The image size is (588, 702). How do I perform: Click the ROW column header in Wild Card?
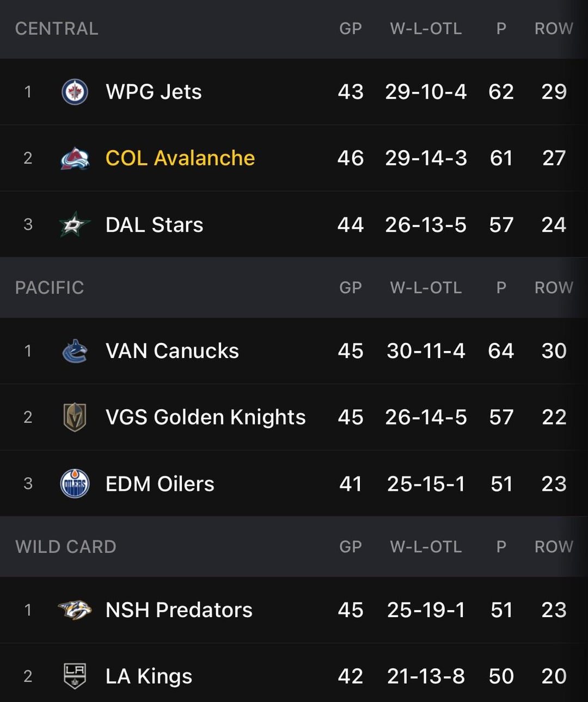(x=553, y=547)
